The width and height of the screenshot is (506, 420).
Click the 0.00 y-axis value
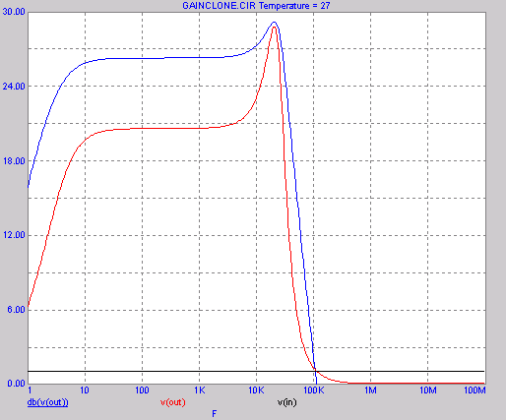(x=16, y=383)
